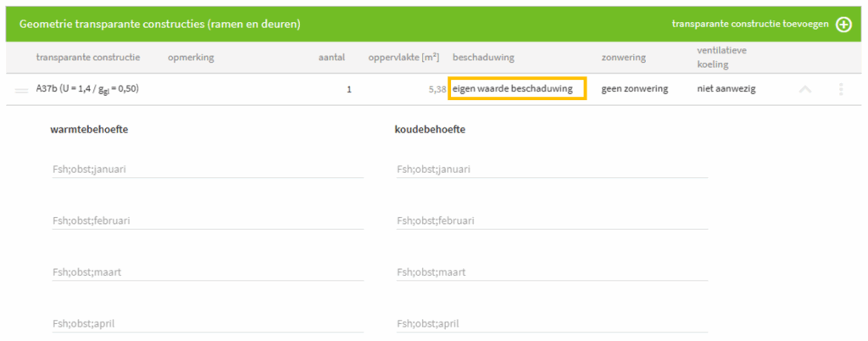The width and height of the screenshot is (868, 341).
Task: Focus koudebehoefte Fsh;obst;maart input
Action: pos(552,271)
